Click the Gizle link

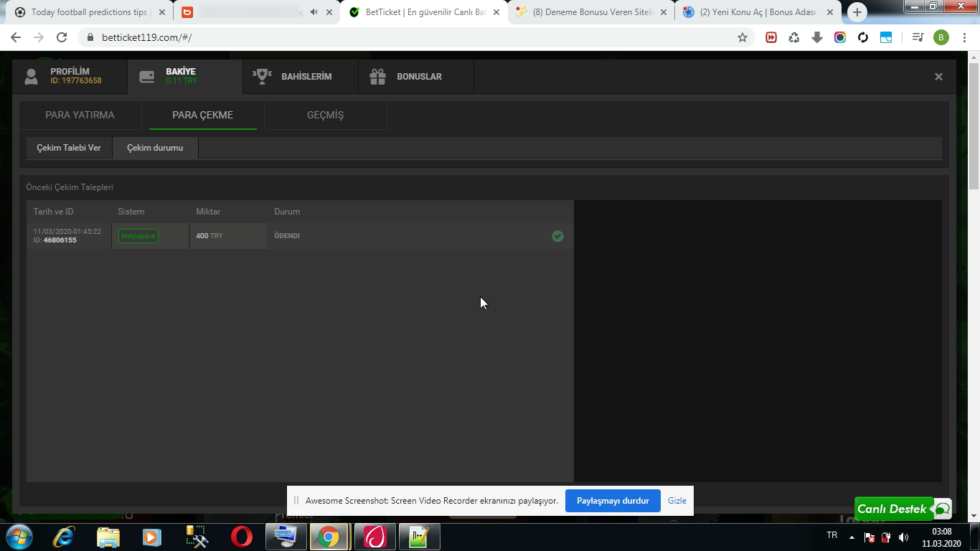[677, 501]
